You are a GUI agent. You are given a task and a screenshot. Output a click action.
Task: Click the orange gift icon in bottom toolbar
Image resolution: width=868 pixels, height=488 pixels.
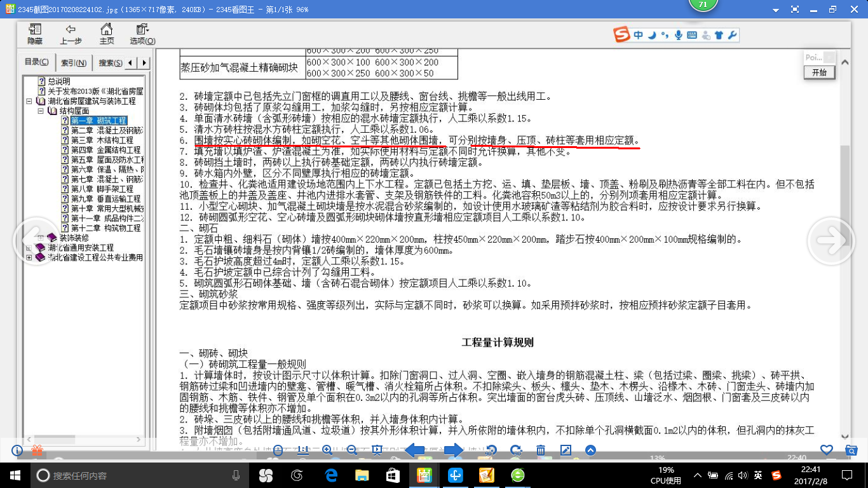(37, 451)
